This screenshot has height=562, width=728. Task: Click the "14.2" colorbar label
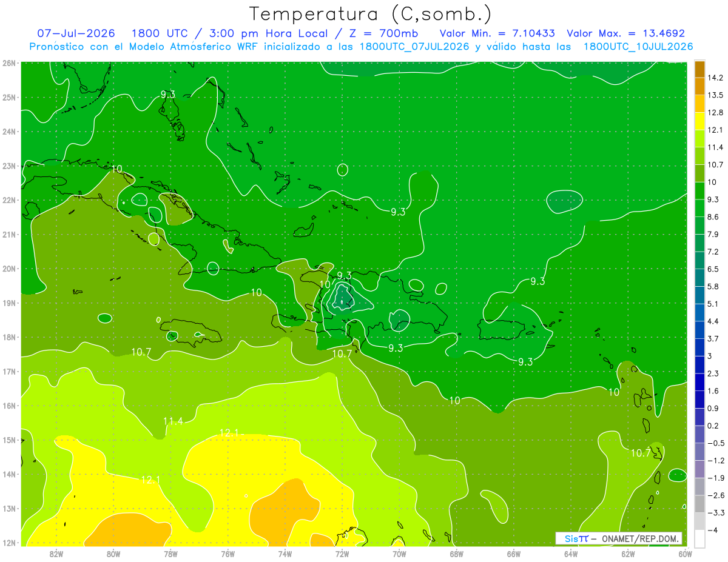tap(715, 78)
